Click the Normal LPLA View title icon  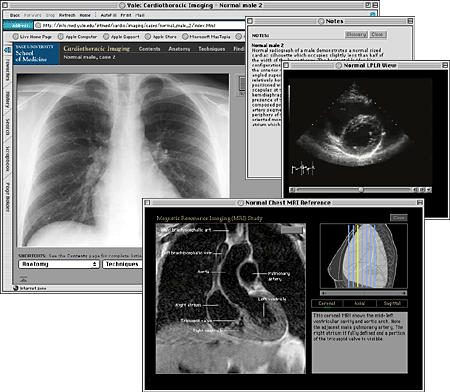[x=339, y=65]
